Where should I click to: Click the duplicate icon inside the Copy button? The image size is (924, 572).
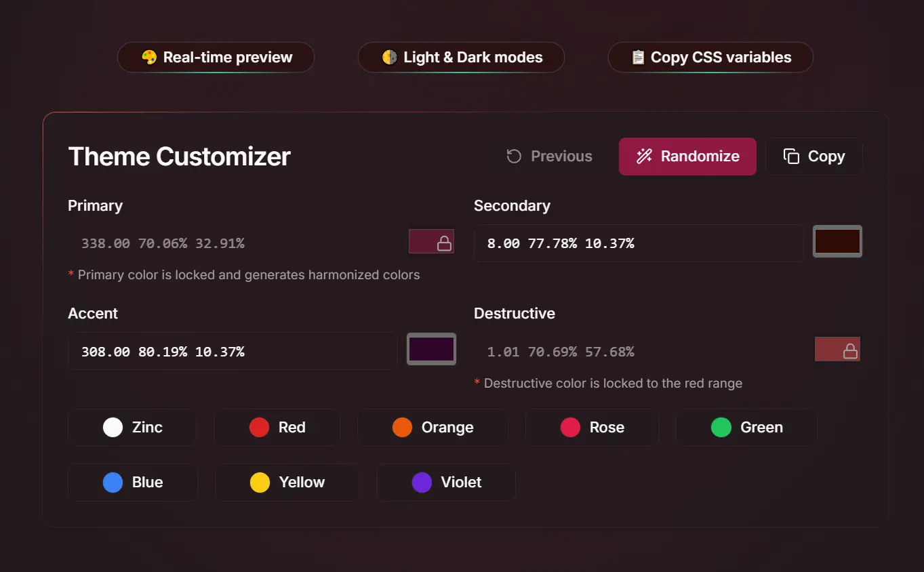(790, 156)
